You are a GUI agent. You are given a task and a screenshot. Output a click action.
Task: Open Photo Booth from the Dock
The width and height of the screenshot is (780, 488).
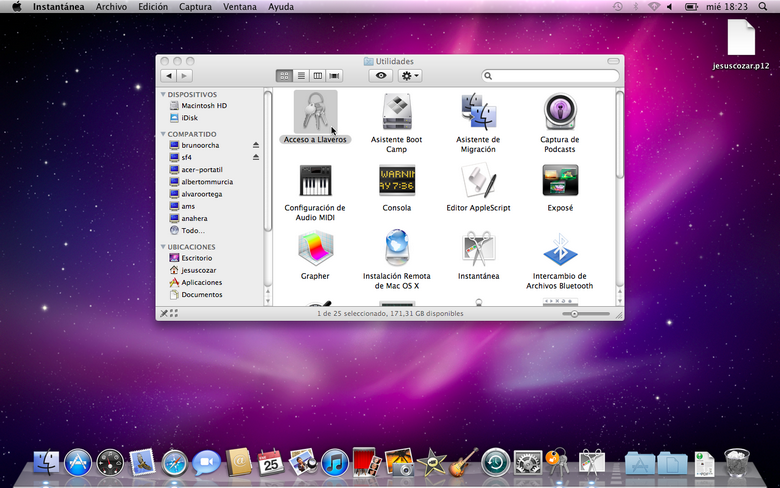tap(367, 463)
